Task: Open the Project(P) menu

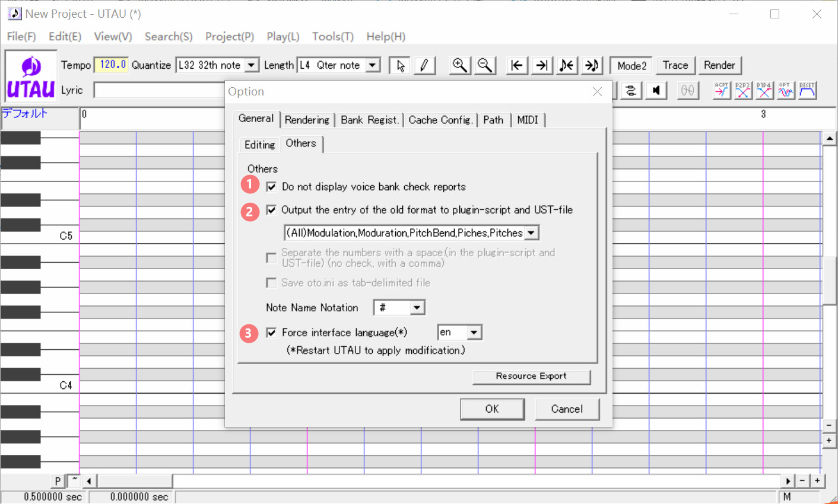Action: [230, 37]
